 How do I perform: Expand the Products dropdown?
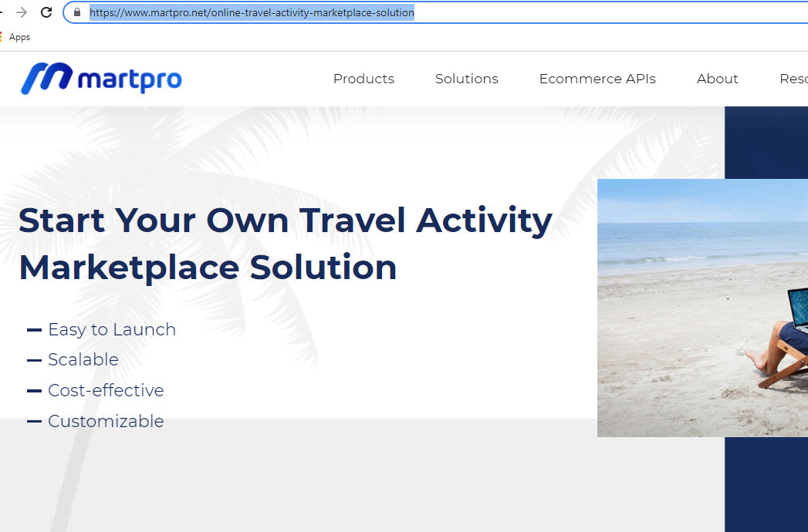click(363, 79)
